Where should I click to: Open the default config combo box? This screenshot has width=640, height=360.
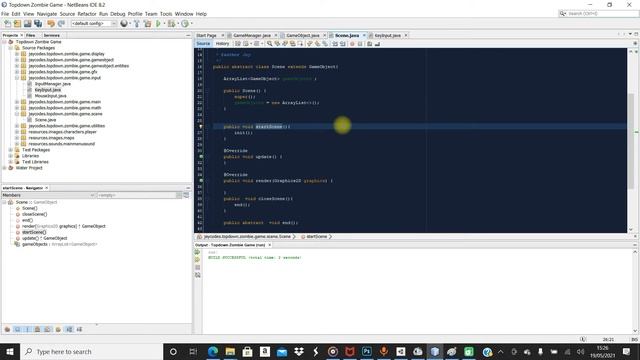tap(94, 24)
